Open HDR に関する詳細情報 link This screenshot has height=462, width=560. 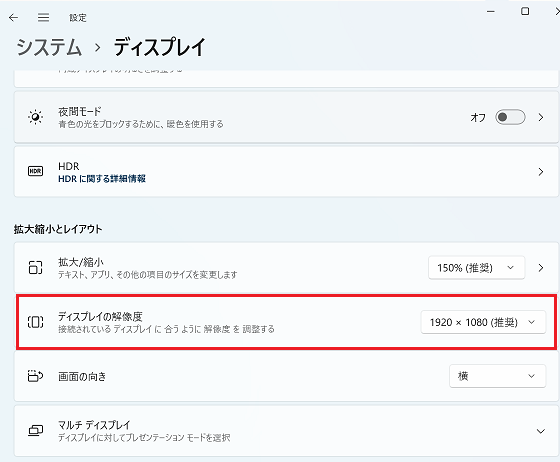click(x=102, y=179)
